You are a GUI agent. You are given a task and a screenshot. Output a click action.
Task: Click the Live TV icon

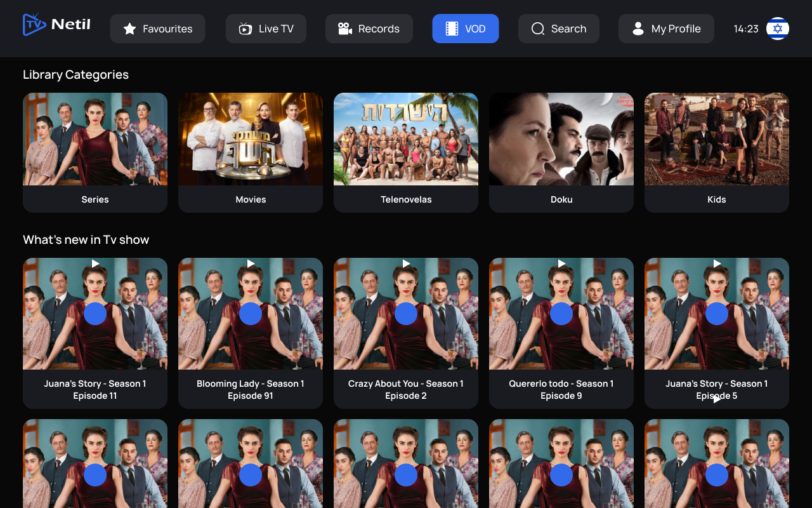point(246,29)
